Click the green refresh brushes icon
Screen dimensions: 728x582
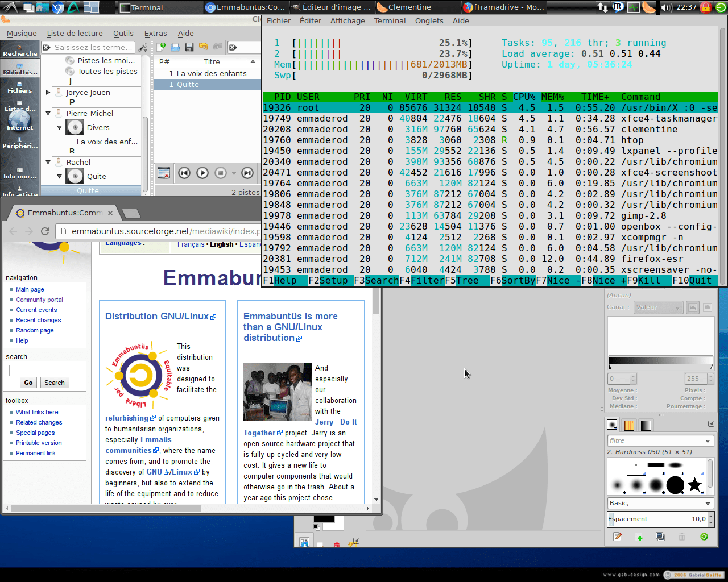(x=704, y=537)
